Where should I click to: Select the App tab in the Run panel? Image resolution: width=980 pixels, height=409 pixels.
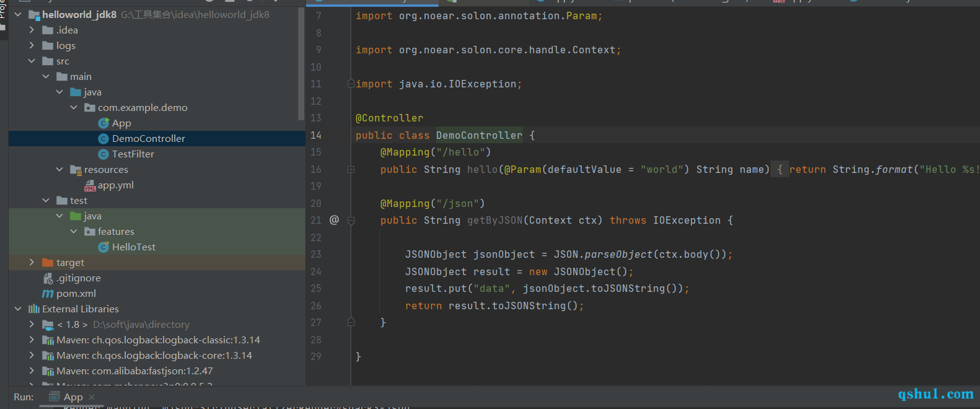73,397
